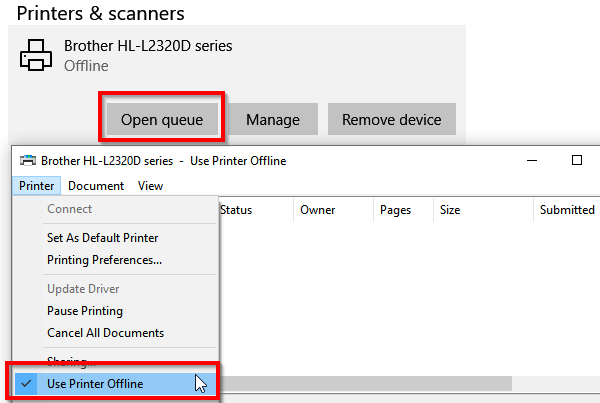Click the printer icon in queue window title bar
Image resolution: width=600 pixels, height=403 pixels.
[28, 160]
